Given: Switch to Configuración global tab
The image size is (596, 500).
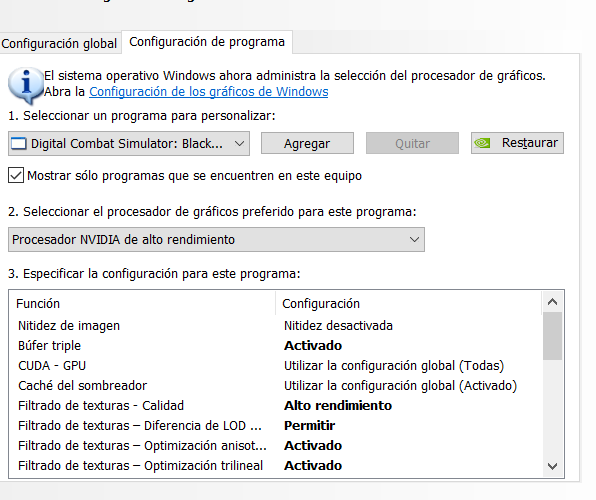Looking at the screenshot, I should point(59,43).
